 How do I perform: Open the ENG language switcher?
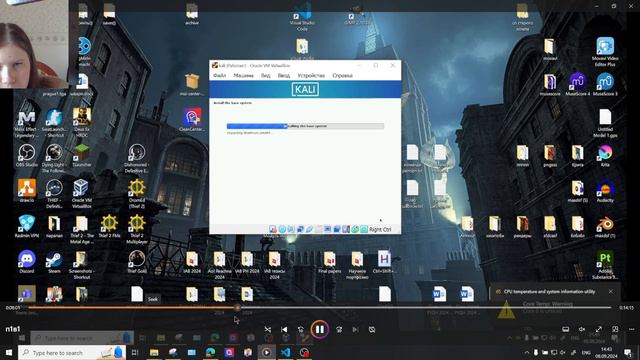coord(586,352)
